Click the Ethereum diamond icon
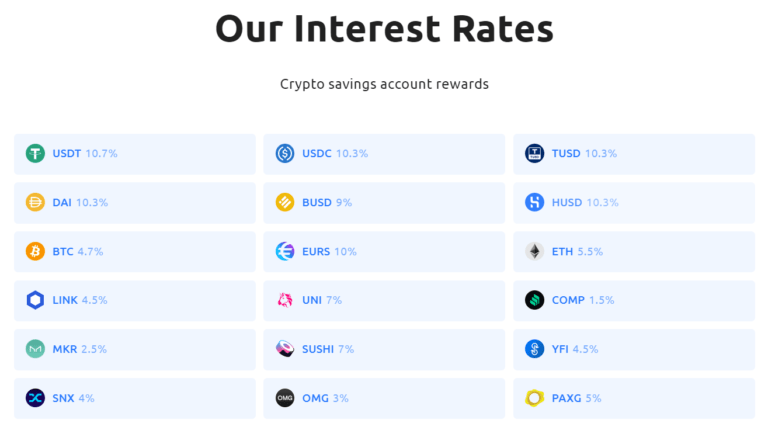The image size is (768, 423). tap(534, 251)
